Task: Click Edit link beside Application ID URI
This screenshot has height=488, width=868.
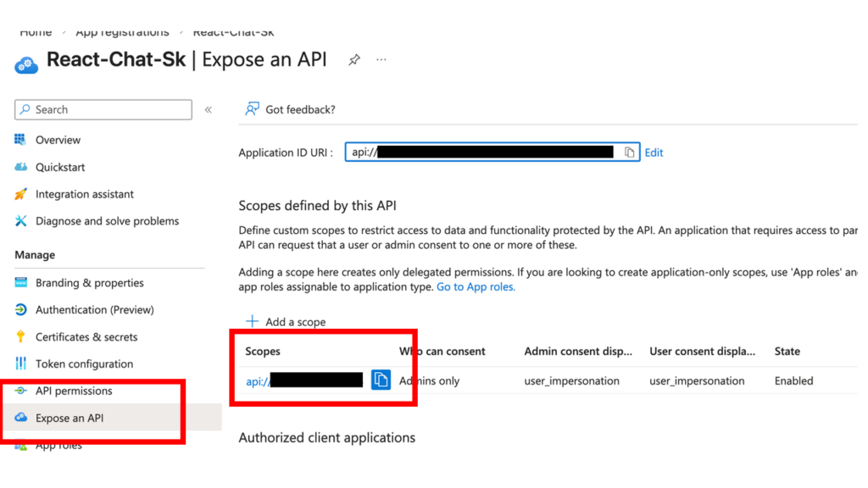Action: [x=654, y=152]
